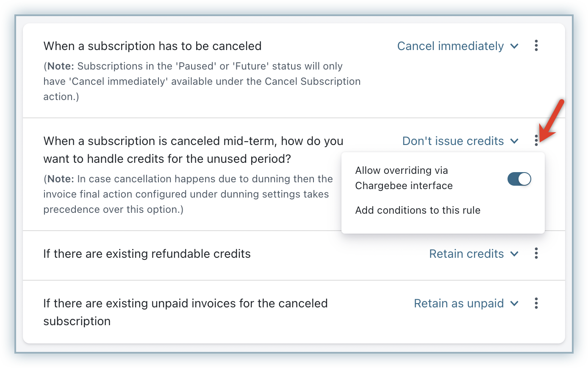
Task: Expand the Retain as unpaid dropdown
Action: pyautogui.click(x=459, y=303)
